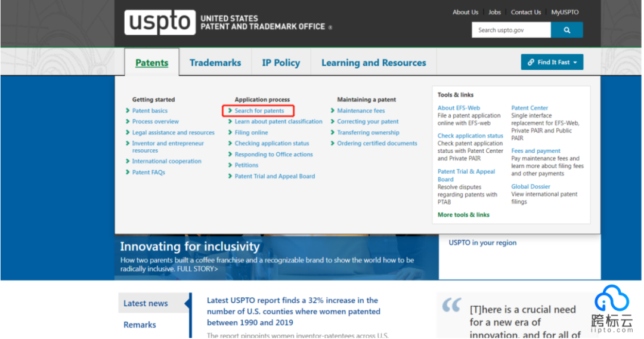Open Patent Center tool link
This screenshot has height=339, width=644.
[530, 107]
